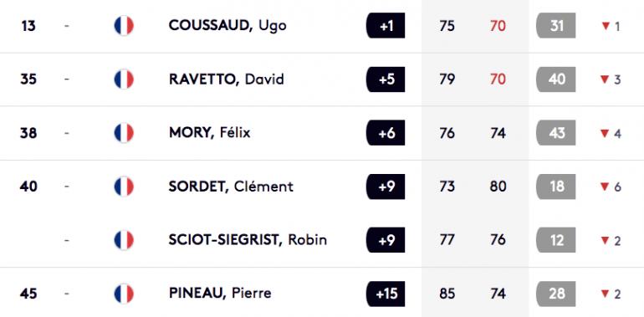Screen dimensions: 644x317
Task: Click the grey 40 badge in Ravetto's row
Action: pos(556,79)
